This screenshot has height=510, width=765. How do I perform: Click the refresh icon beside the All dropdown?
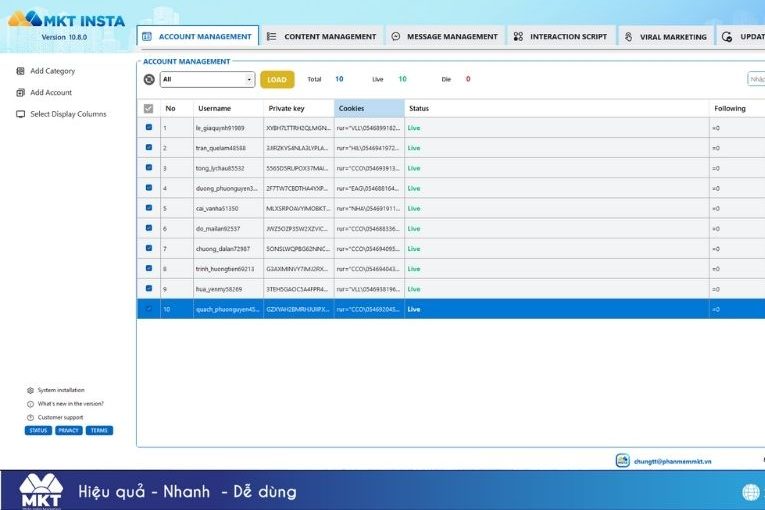[x=149, y=79]
